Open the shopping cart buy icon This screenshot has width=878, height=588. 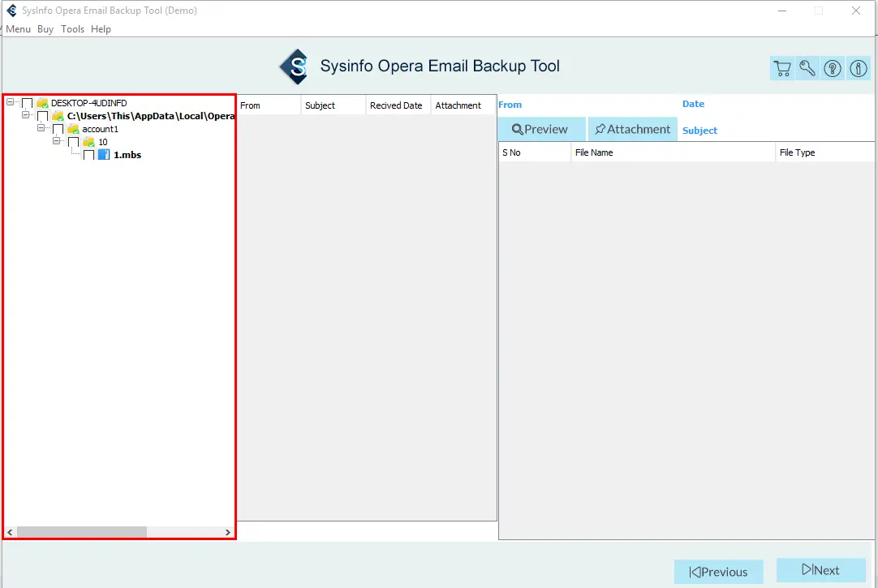tap(782, 68)
